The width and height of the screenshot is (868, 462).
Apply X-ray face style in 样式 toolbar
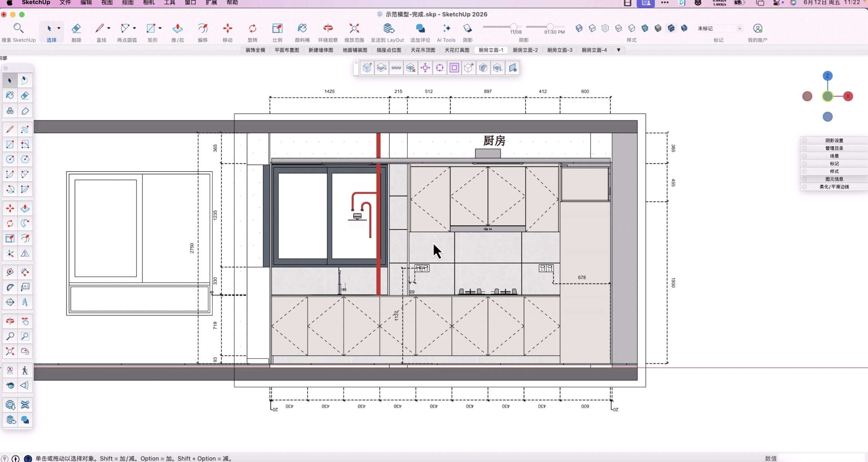579,28
